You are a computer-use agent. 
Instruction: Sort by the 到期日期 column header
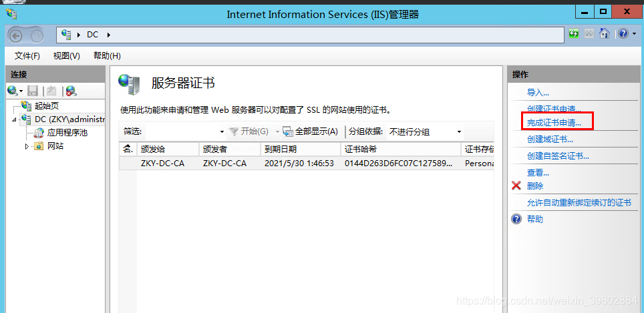300,149
